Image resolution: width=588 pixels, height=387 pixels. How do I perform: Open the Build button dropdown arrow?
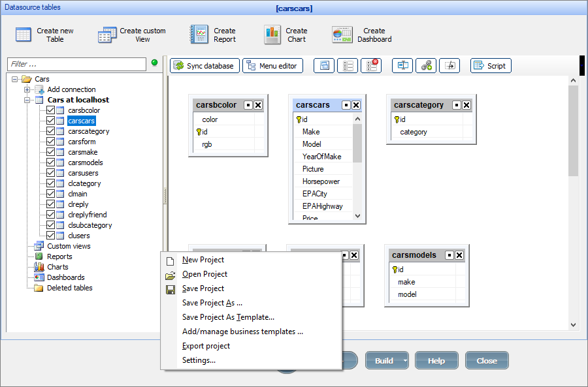[405, 360]
